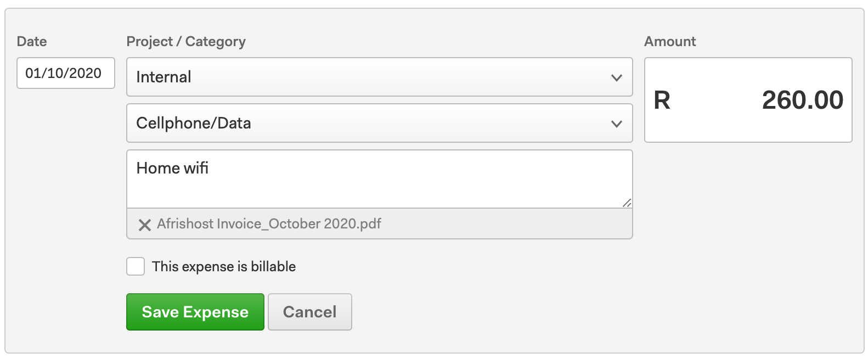
Task: Grab the notes textarea resize handle
Action: click(x=627, y=203)
